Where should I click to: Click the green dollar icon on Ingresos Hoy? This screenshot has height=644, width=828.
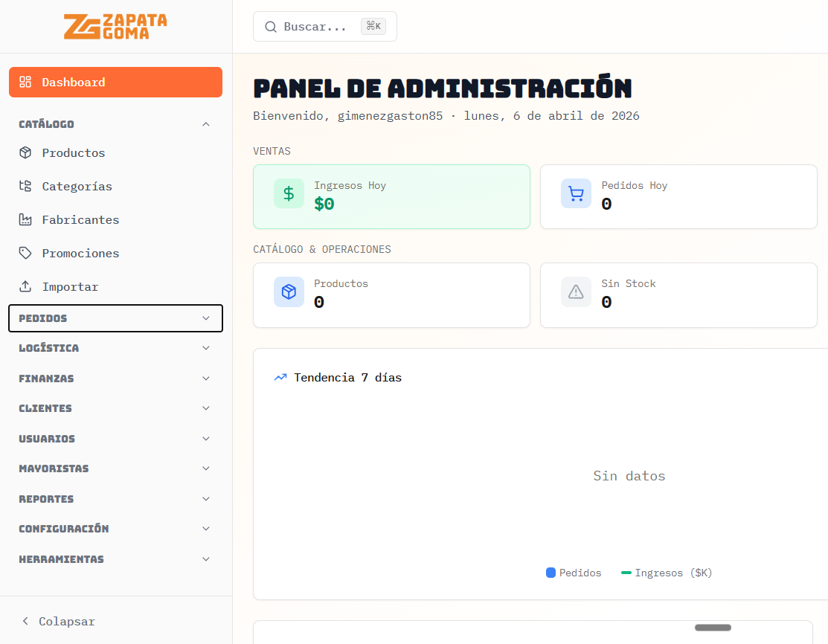289,193
